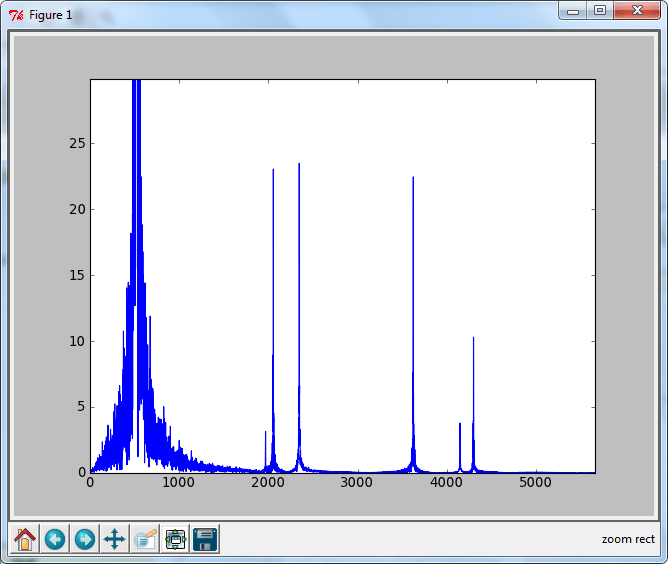The width and height of the screenshot is (668, 564).
Task: Save the figure with floppy disk icon
Action: click(x=205, y=540)
